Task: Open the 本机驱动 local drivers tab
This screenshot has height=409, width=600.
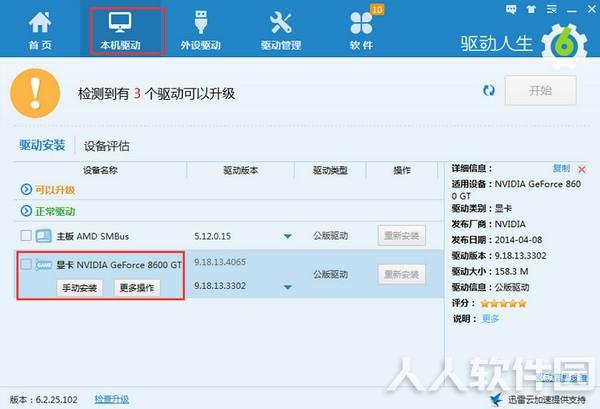Action: tap(120, 31)
